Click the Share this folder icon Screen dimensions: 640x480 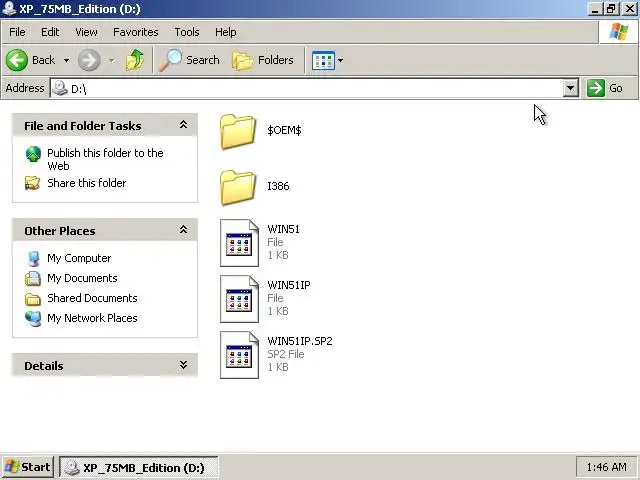(33, 183)
